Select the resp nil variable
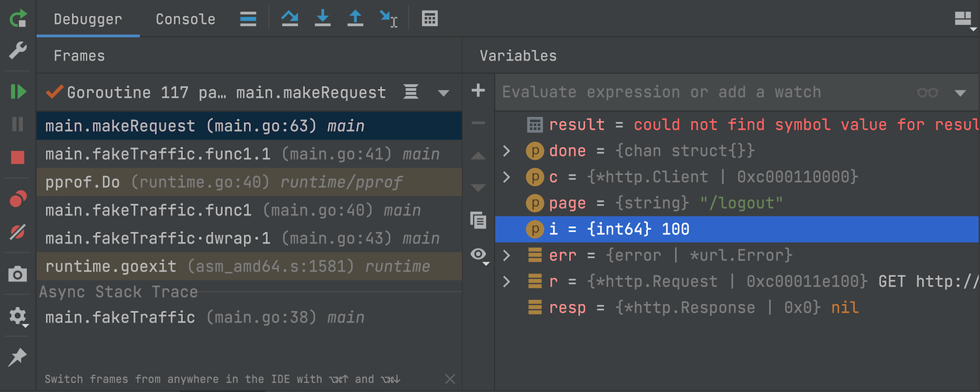 coord(737,308)
